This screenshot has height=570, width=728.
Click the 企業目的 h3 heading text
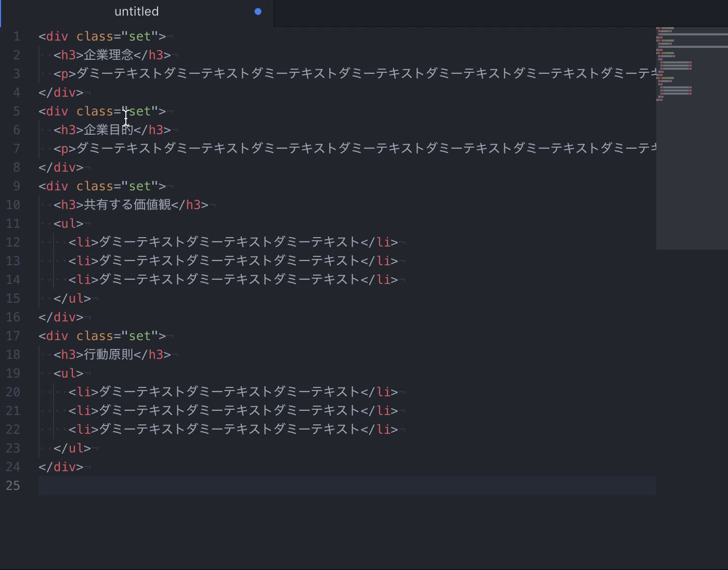[x=108, y=129]
